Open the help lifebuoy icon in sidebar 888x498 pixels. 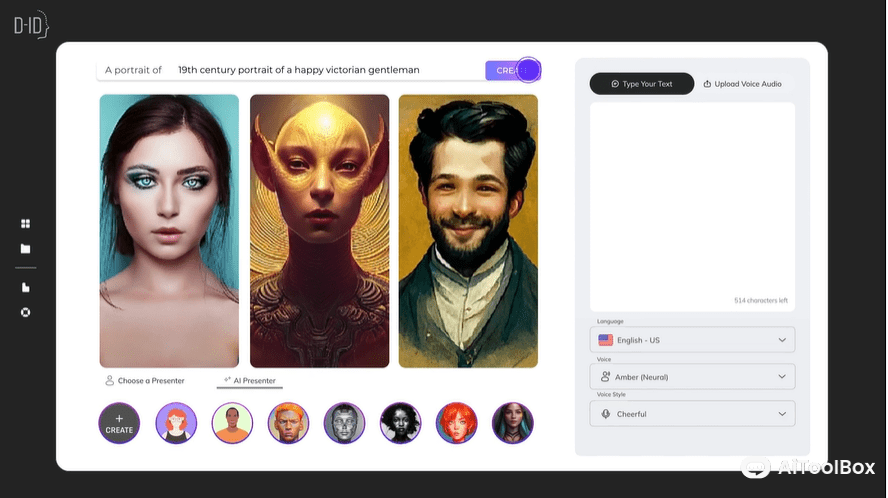pos(26,312)
